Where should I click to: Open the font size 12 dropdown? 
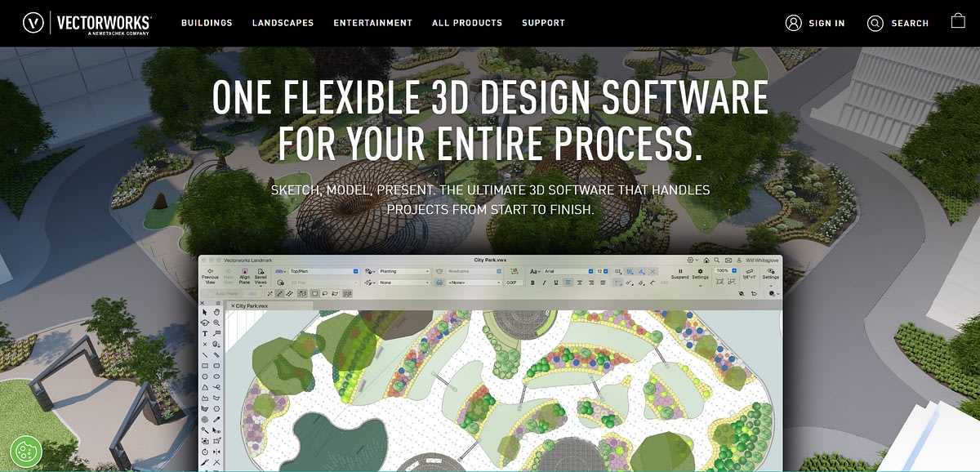(602, 271)
